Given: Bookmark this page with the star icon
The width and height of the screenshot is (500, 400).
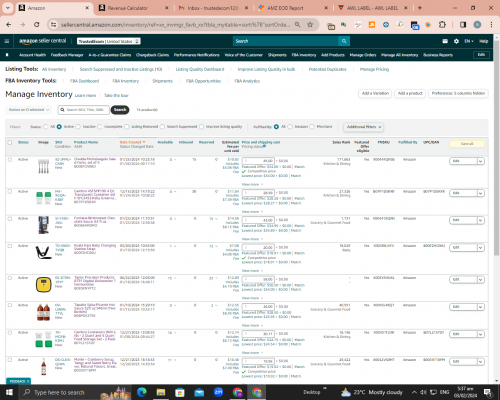Looking at the screenshot, I should (310, 25).
